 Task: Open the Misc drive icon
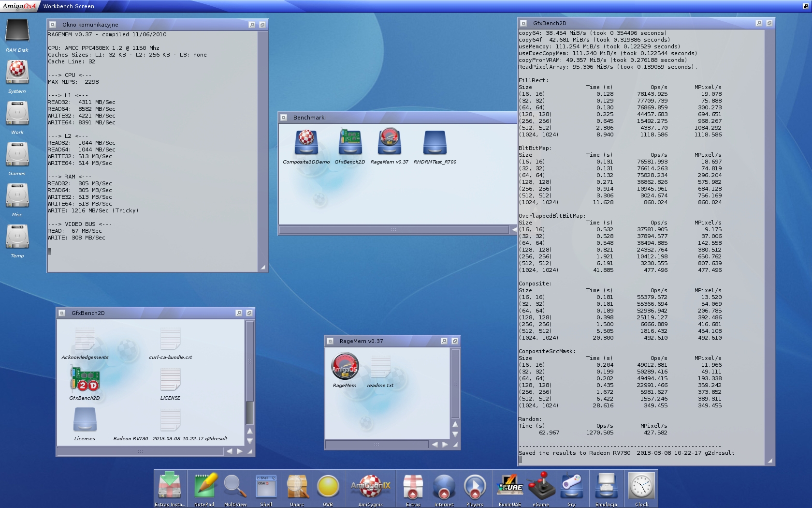[17, 195]
